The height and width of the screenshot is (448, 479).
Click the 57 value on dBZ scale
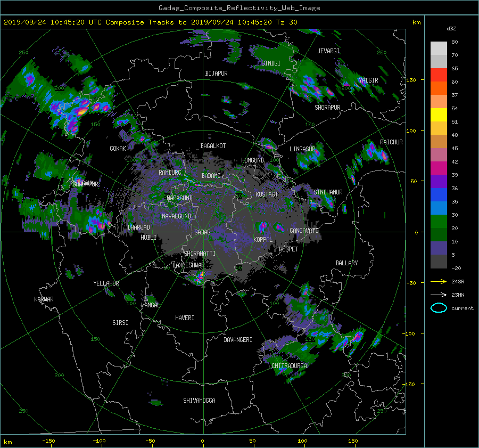pyautogui.click(x=455, y=95)
